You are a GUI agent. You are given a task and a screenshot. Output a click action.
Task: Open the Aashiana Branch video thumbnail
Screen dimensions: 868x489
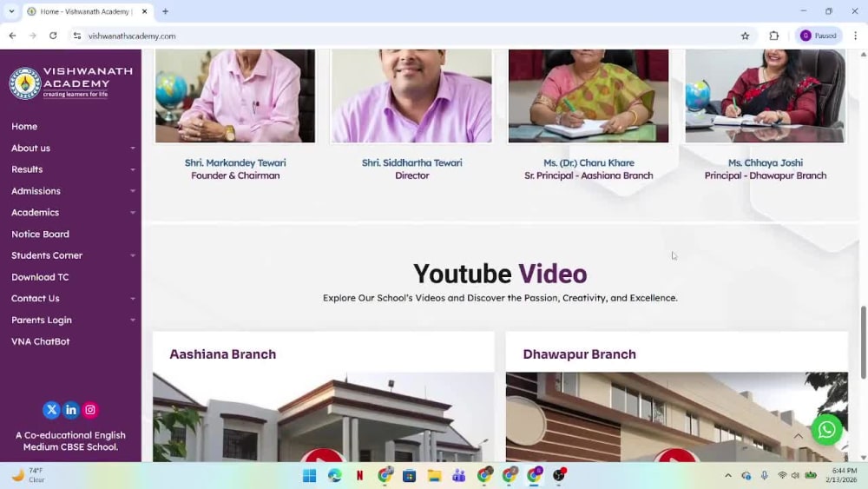coord(323,417)
